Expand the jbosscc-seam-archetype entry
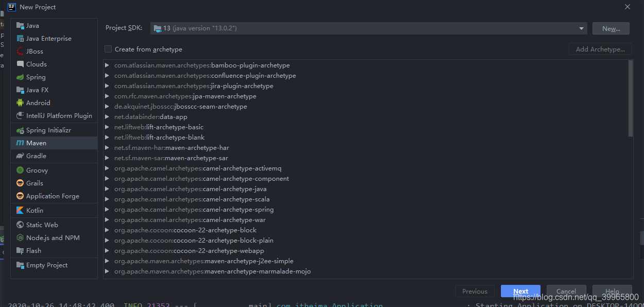Image resolution: width=644 pixels, height=307 pixels. [107, 107]
